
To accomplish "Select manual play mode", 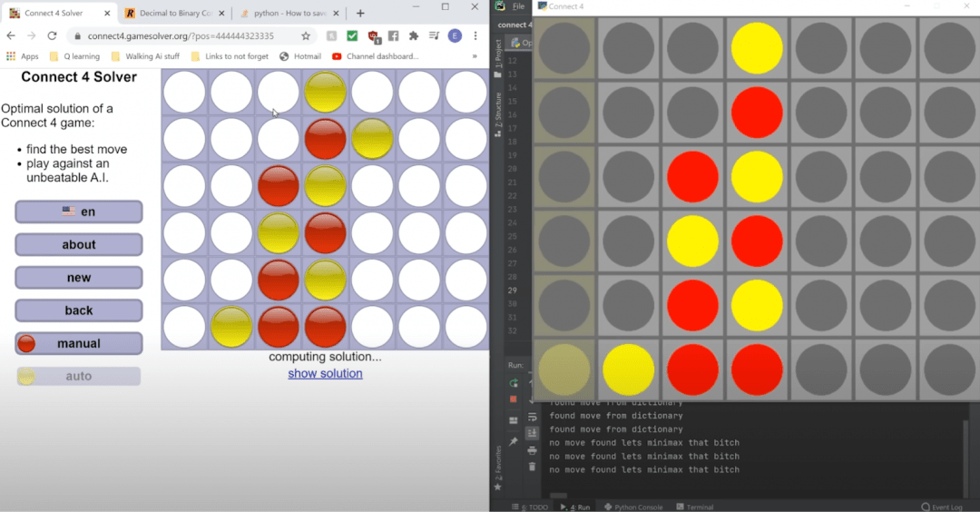I will coord(79,343).
